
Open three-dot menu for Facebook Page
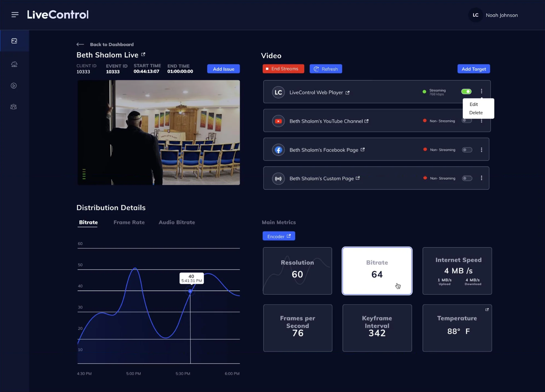click(481, 150)
